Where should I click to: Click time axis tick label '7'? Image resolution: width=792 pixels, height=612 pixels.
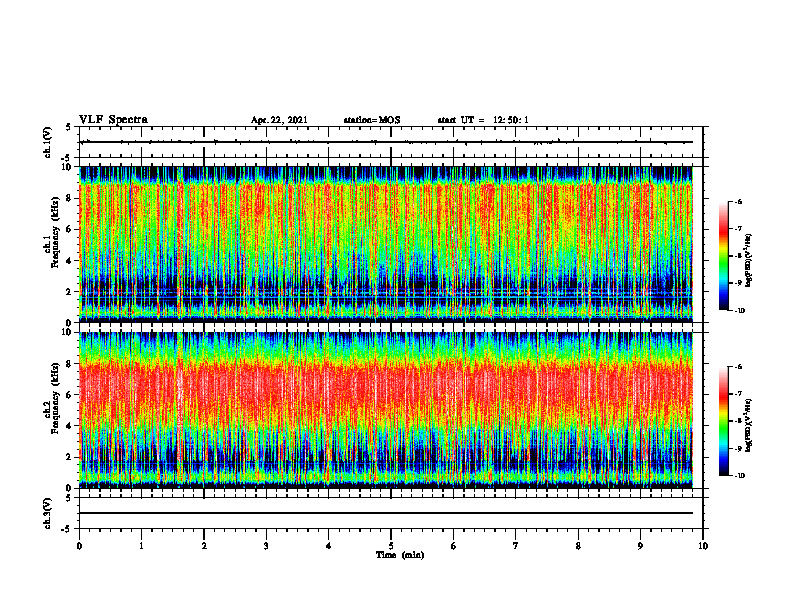516,546
